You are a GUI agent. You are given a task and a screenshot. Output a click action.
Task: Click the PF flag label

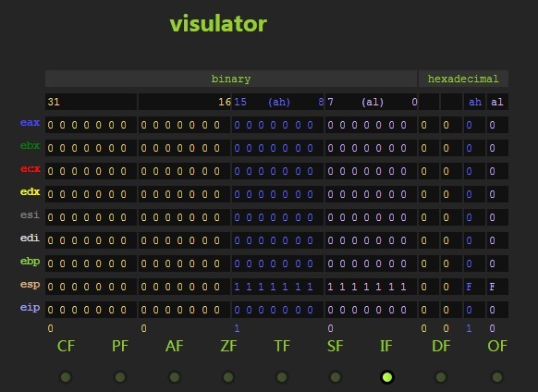click(120, 346)
